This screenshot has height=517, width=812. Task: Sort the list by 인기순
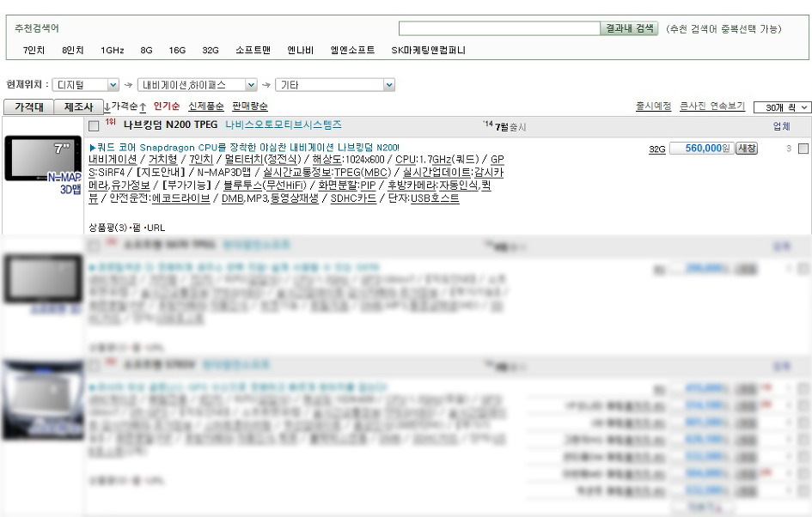tap(167, 106)
